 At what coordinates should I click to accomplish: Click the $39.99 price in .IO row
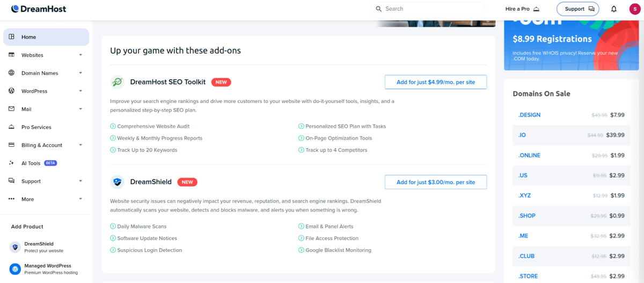point(615,135)
